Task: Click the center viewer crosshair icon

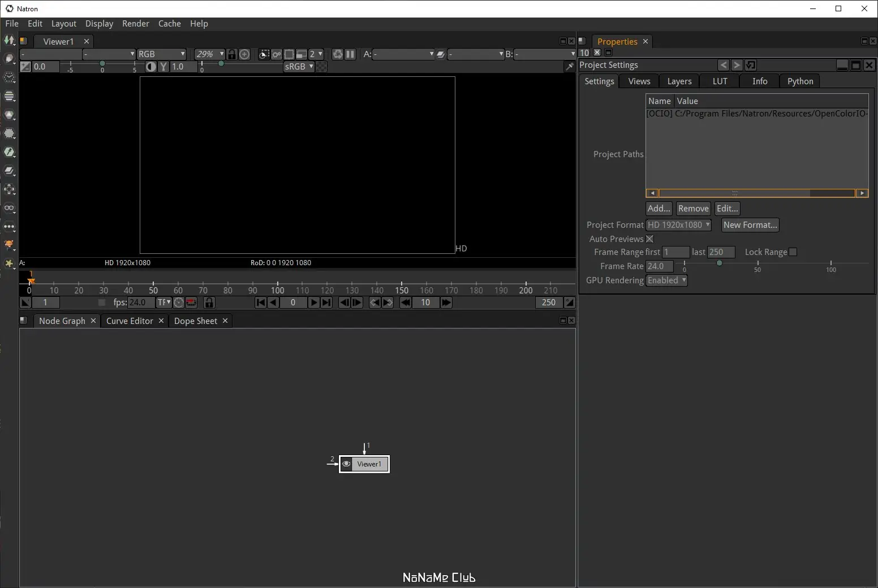Action: click(244, 54)
